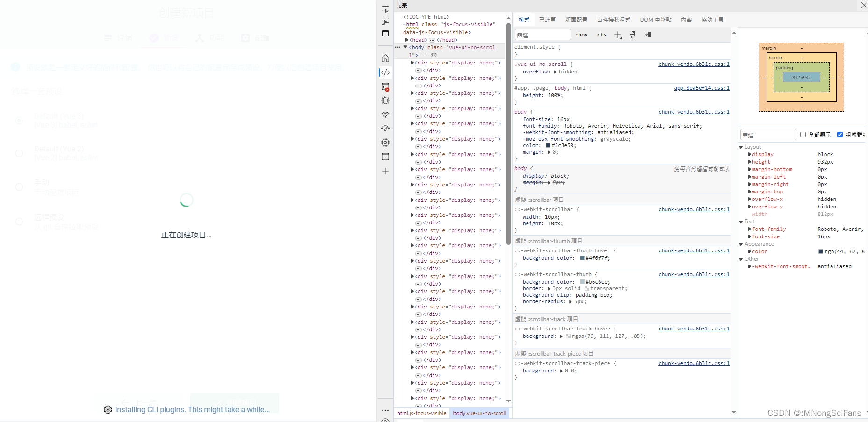
Task: Expand the margin 0 shorthand in body rule
Action: coord(549,152)
